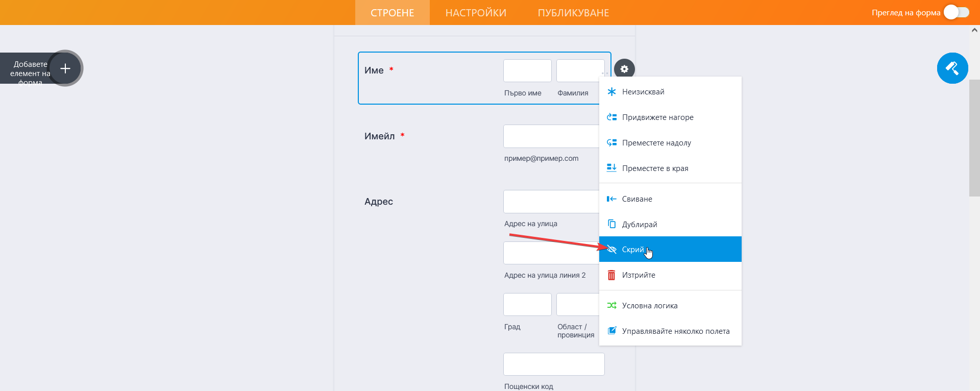The width and height of the screenshot is (980, 391).
Task: Click the gear icon beside the Име field
Action: pos(624,69)
